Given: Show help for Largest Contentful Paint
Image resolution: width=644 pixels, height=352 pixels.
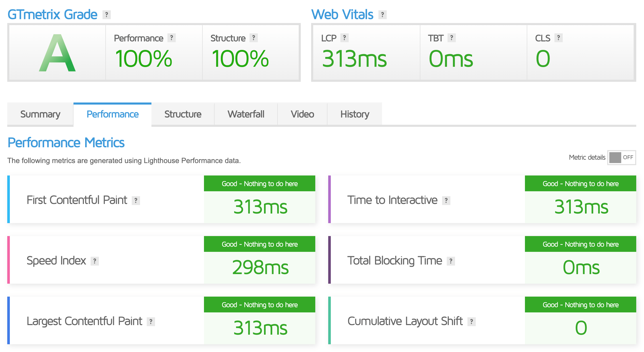Looking at the screenshot, I should [x=151, y=322].
